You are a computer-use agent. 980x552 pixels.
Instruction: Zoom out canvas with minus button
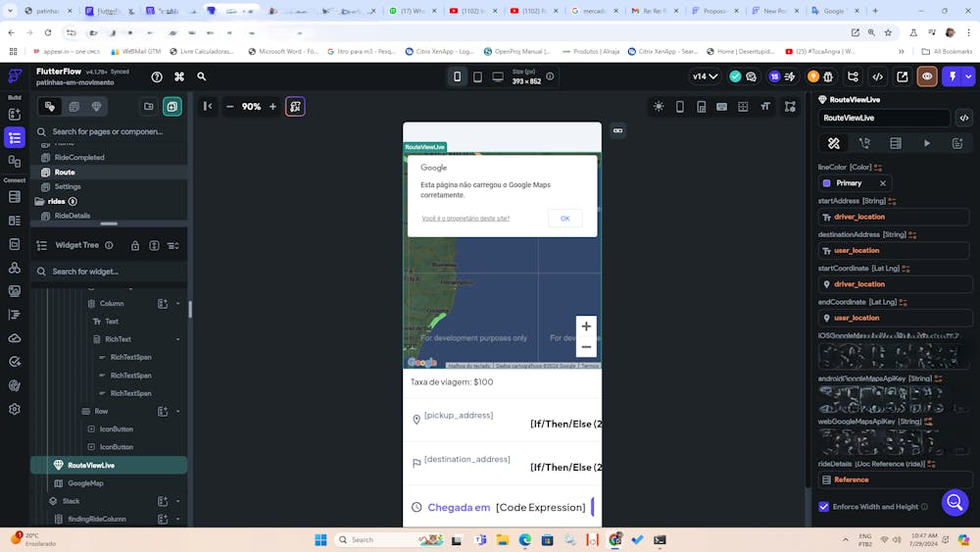pos(229,107)
